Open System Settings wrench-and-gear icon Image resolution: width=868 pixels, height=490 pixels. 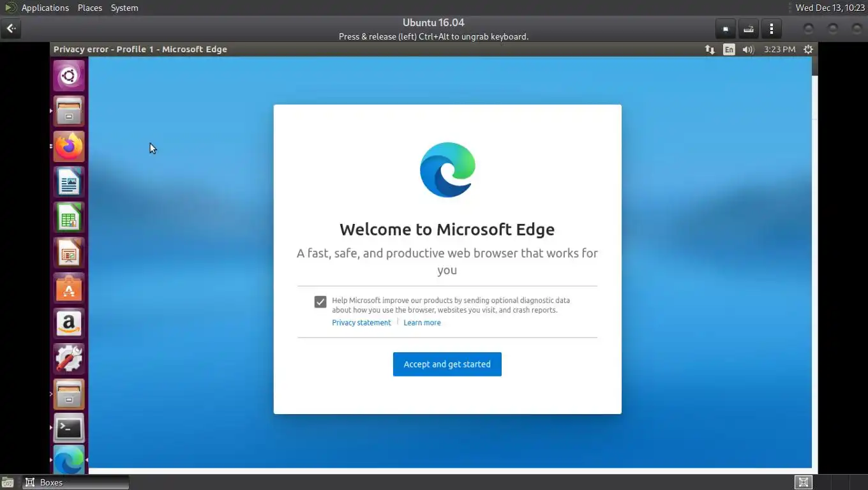pyautogui.click(x=69, y=359)
